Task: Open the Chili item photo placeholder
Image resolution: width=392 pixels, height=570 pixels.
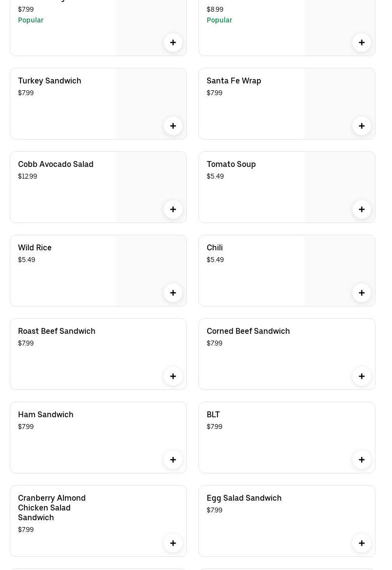Action: tap(339, 265)
